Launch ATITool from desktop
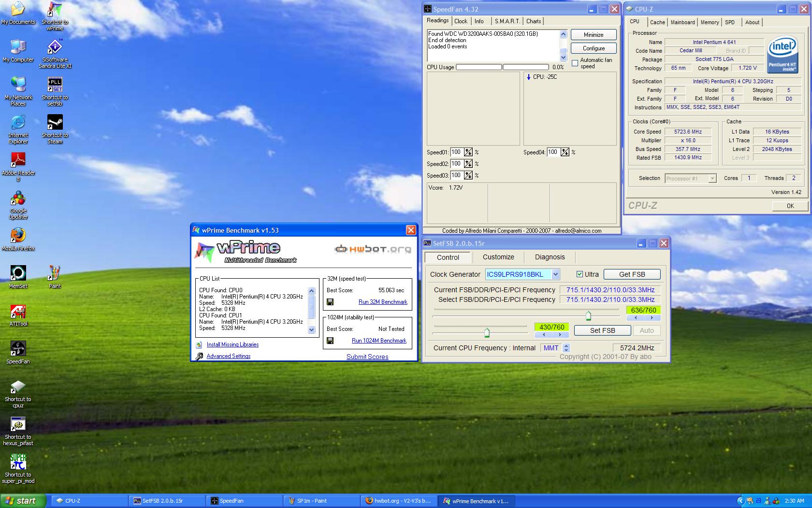The image size is (812, 508). pyautogui.click(x=18, y=315)
